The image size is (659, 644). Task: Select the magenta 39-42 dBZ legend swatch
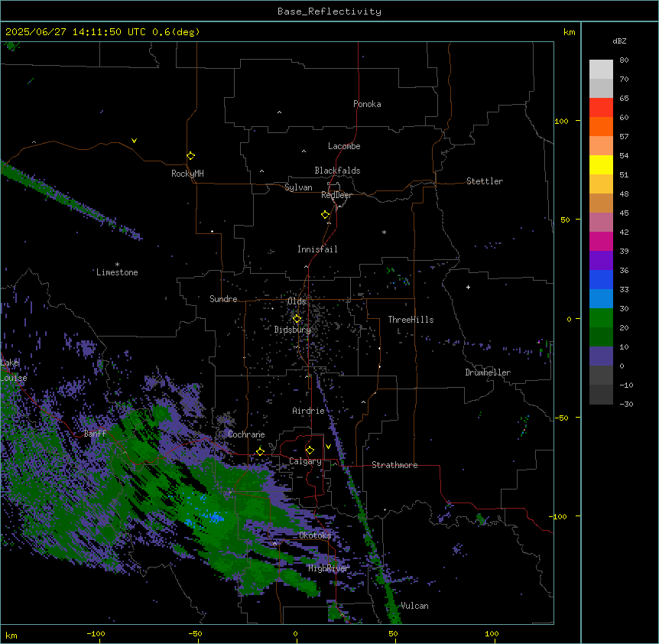click(601, 241)
